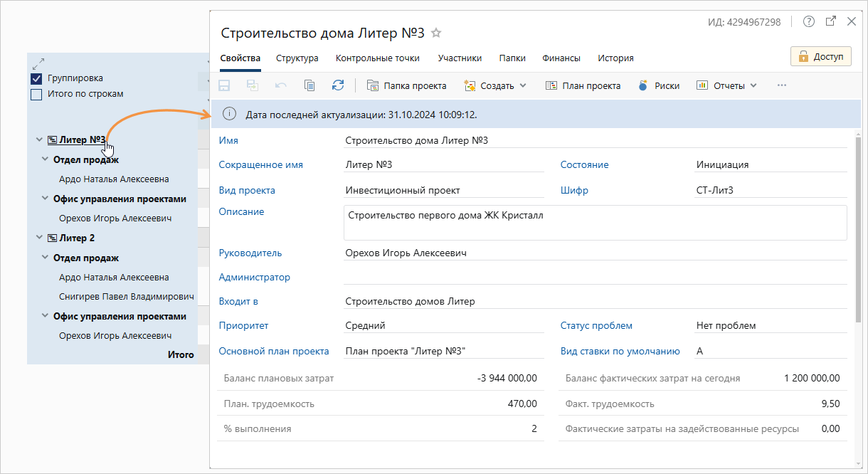Click the open in new window icon

(830, 21)
